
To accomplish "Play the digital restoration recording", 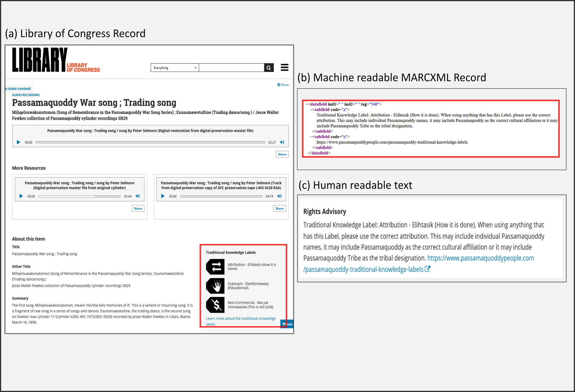I will [x=18, y=142].
